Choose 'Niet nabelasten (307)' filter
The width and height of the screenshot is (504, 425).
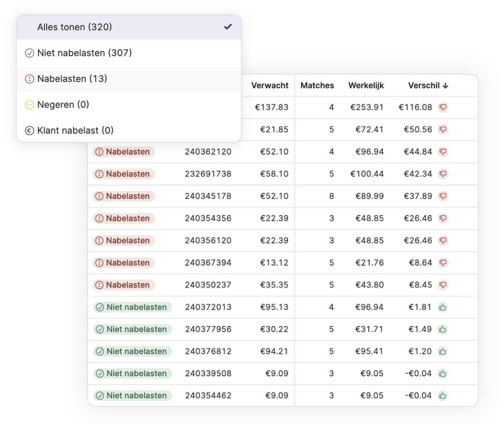click(x=129, y=53)
